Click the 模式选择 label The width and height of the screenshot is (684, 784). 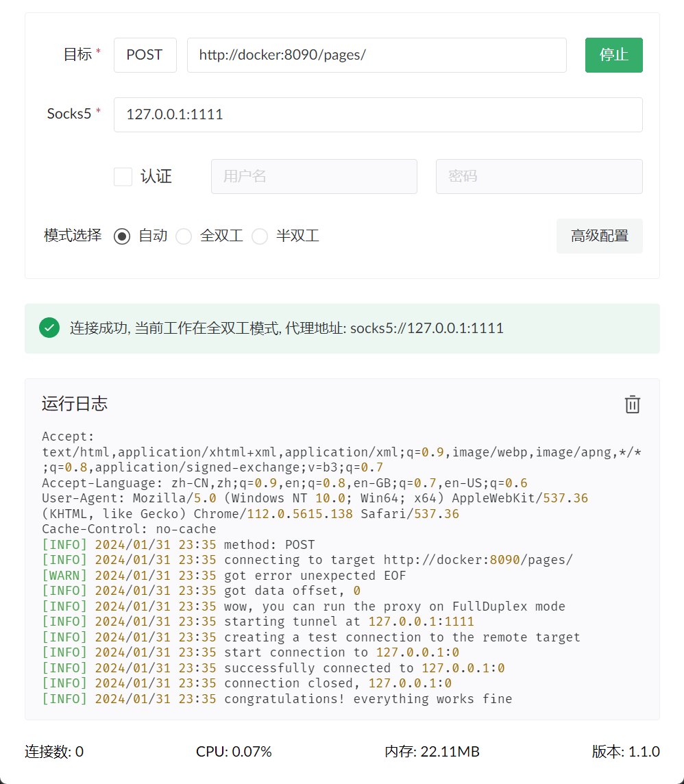tap(73, 236)
